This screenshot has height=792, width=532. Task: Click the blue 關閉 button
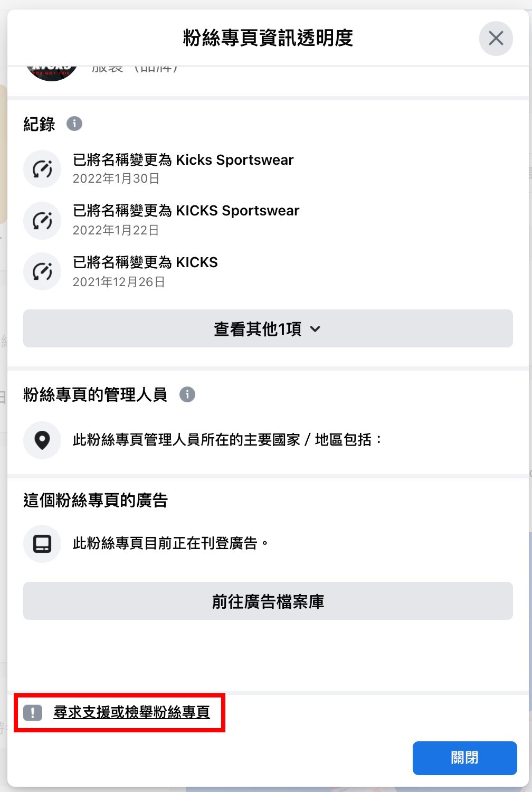(x=464, y=758)
